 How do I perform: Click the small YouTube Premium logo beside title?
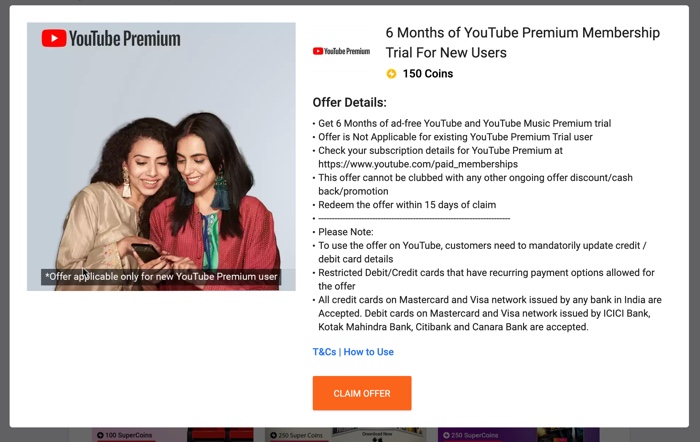coord(342,51)
